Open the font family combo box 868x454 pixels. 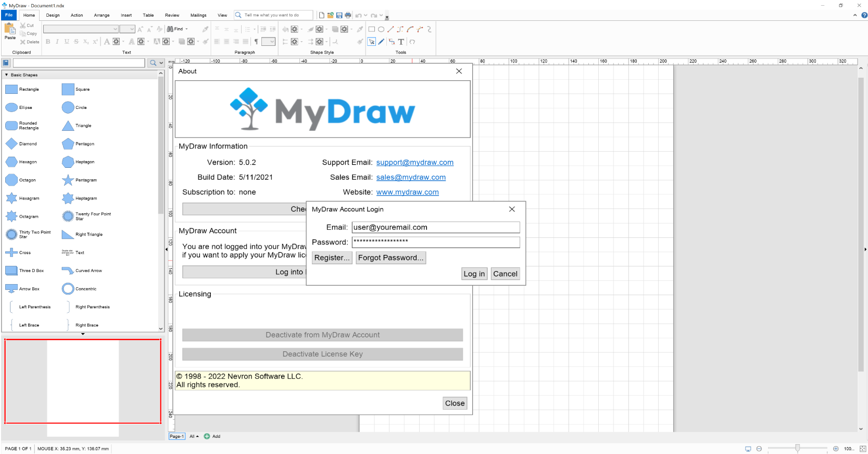pos(81,29)
